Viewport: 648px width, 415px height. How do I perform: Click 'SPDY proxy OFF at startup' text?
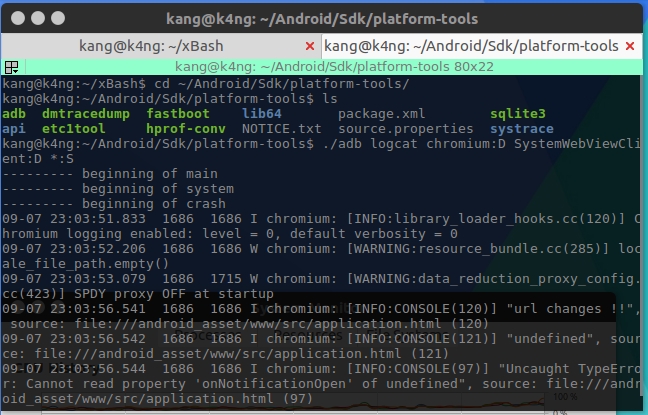pyautogui.click(x=174, y=293)
